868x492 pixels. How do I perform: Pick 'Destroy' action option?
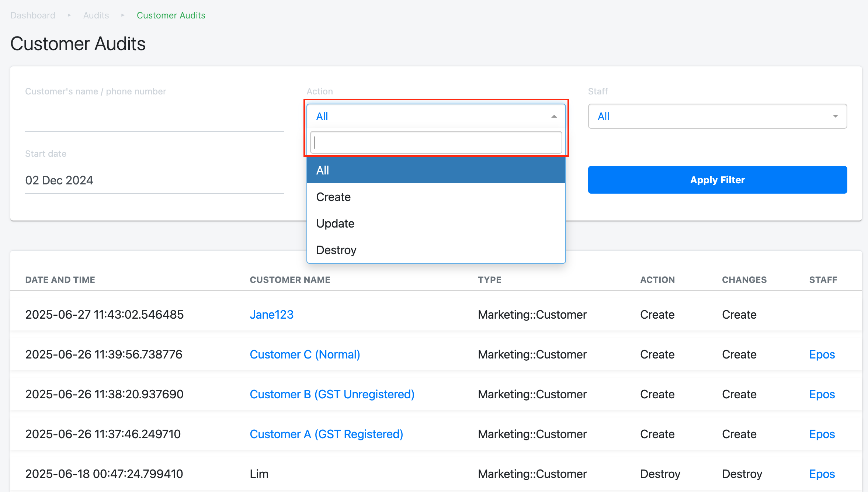(x=336, y=250)
